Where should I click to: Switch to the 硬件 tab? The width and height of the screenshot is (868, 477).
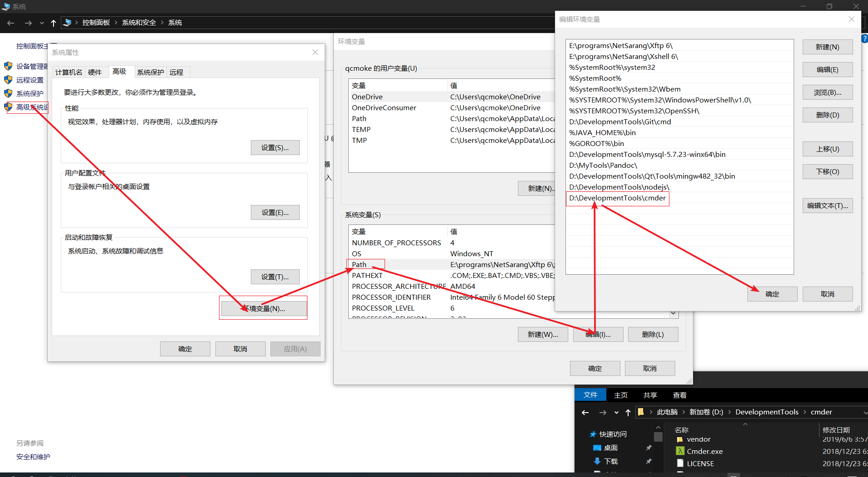tap(95, 72)
